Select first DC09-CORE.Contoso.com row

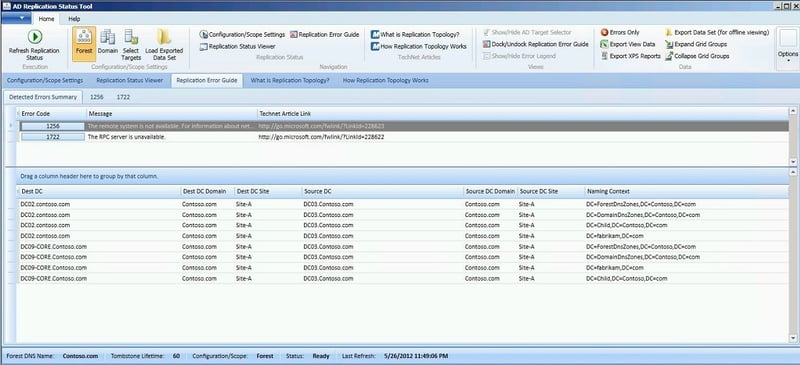tap(403, 247)
